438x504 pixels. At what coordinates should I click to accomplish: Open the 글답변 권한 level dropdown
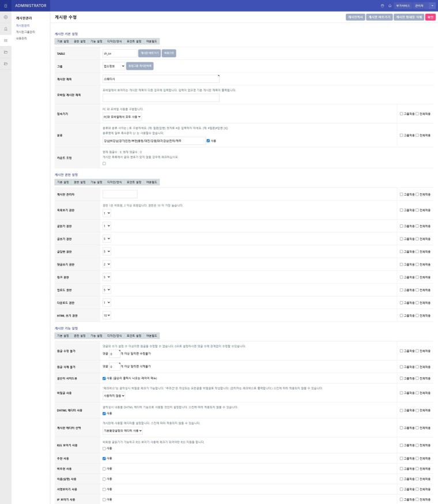tap(107, 251)
